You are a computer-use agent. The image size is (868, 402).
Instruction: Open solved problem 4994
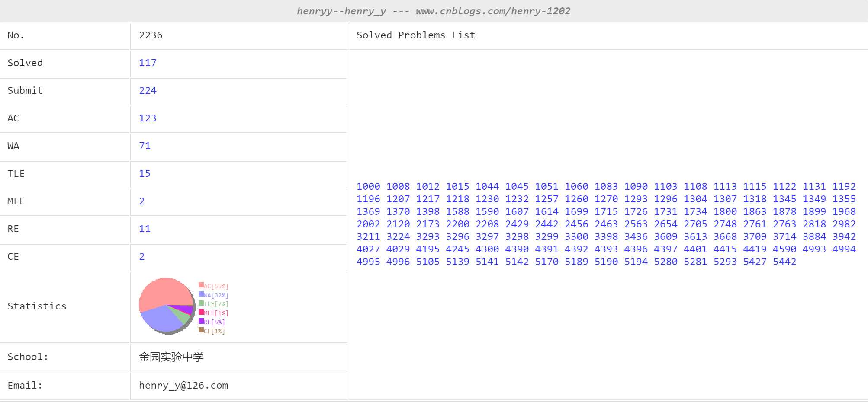coord(844,249)
